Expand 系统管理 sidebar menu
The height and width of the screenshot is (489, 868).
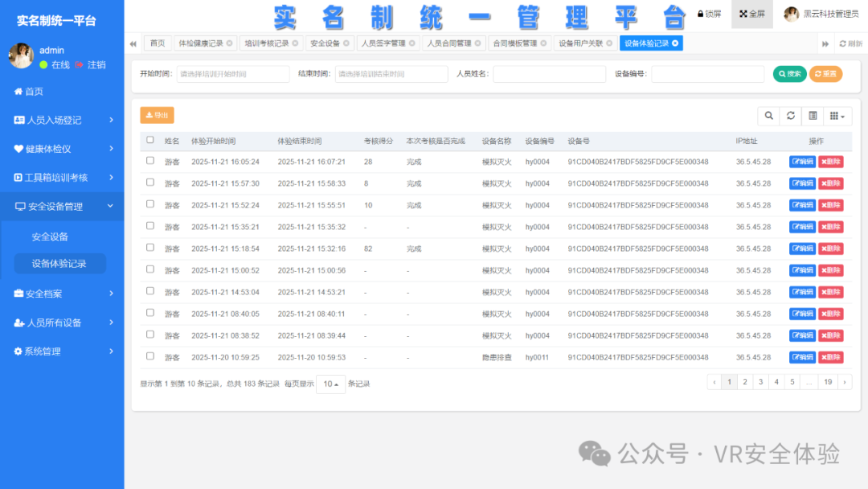click(x=62, y=351)
